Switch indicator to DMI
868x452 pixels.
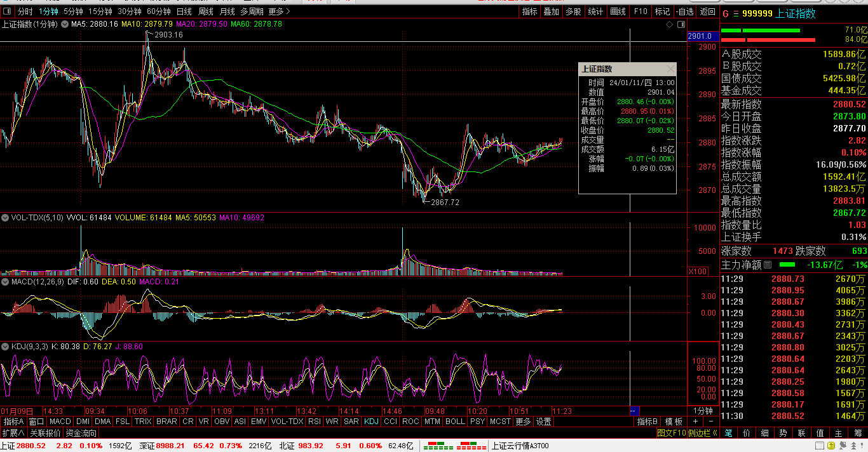[83, 422]
